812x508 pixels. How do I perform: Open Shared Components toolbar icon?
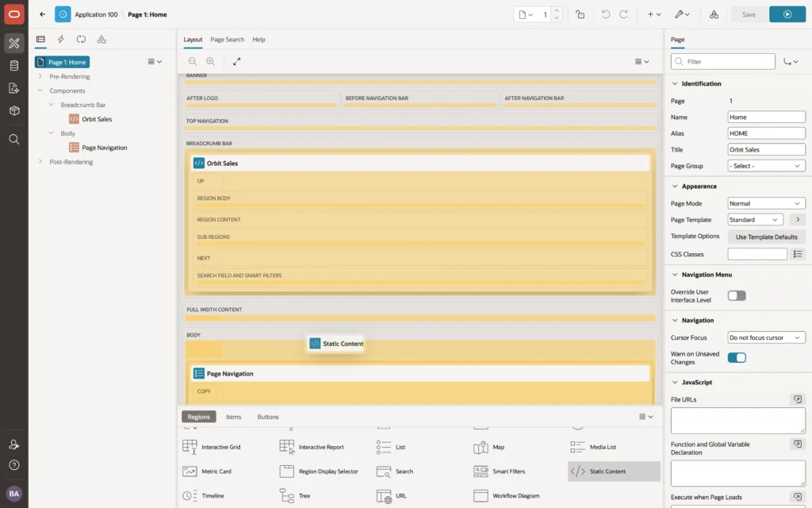714,14
